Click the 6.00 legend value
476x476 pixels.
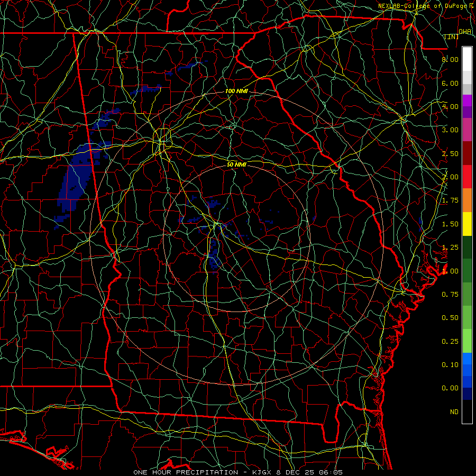click(450, 83)
